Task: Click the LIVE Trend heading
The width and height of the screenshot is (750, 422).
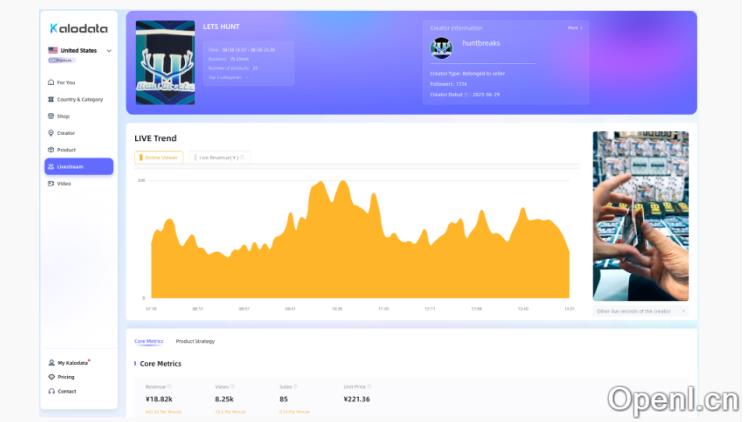Action: click(x=155, y=138)
